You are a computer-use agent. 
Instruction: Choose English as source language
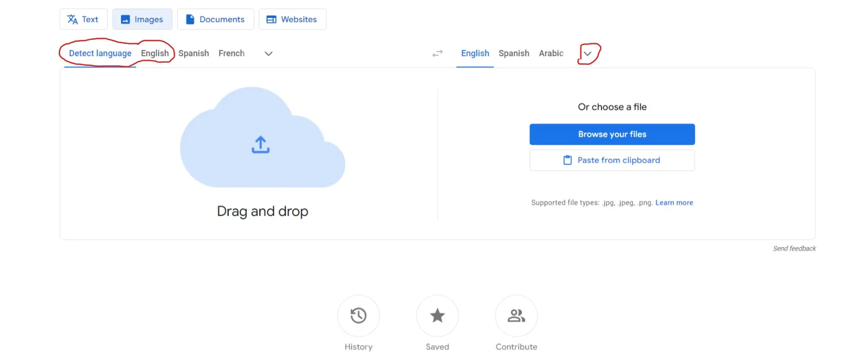(155, 53)
